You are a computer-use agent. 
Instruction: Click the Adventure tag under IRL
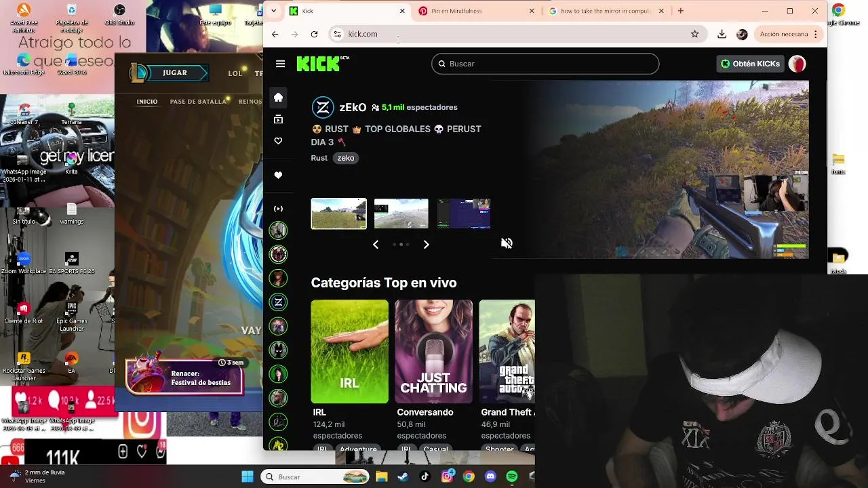358,449
